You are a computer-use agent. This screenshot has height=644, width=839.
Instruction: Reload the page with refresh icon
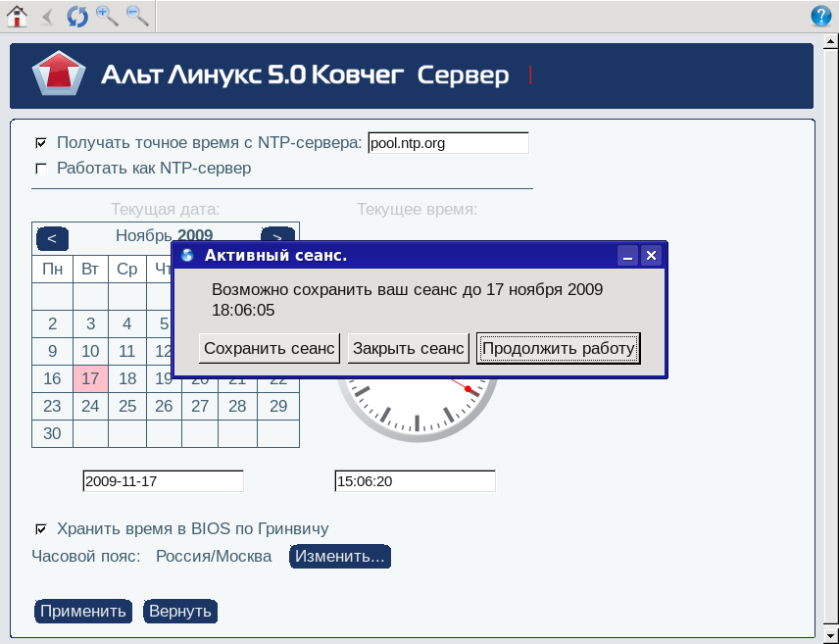tap(76, 16)
